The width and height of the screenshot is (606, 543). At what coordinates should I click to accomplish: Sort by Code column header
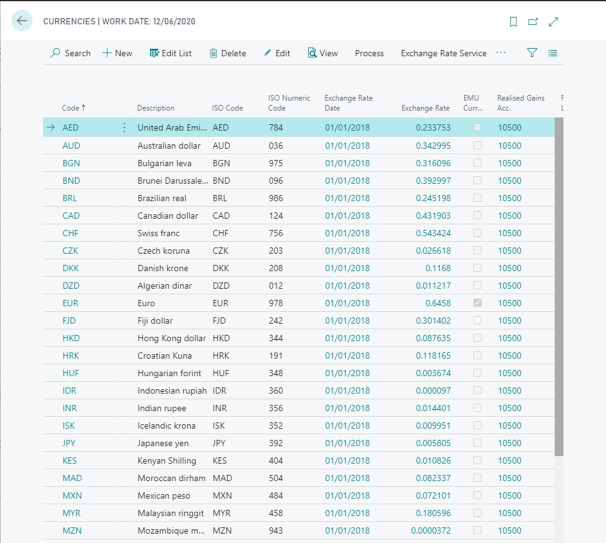tap(73, 108)
